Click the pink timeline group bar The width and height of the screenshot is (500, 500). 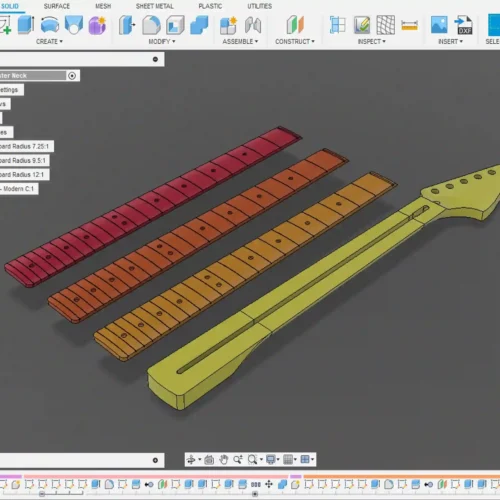click(156, 476)
